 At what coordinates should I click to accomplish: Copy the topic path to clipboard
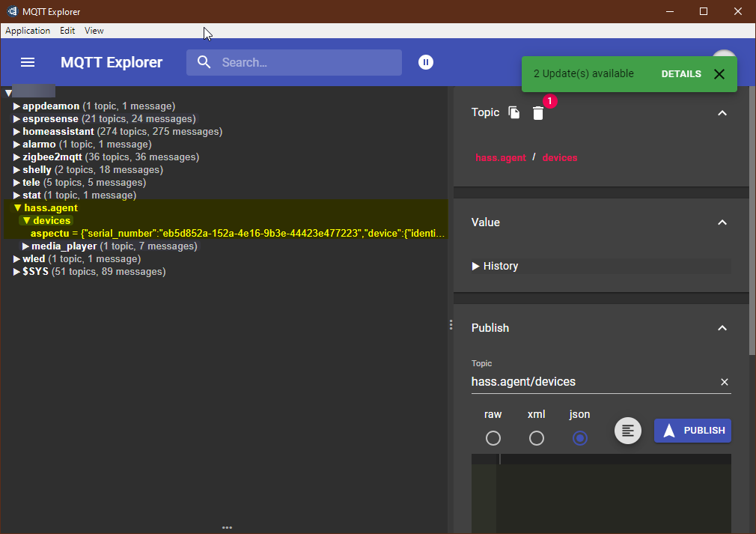pos(514,113)
